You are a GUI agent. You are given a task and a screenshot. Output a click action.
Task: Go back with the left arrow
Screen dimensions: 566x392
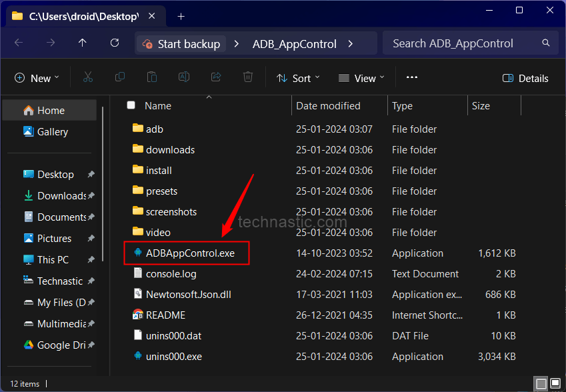point(19,43)
